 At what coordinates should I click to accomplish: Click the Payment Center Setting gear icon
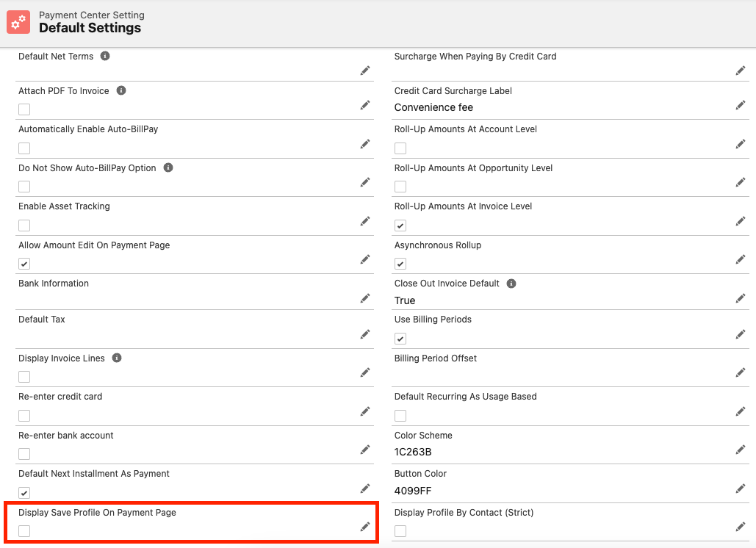point(18,22)
